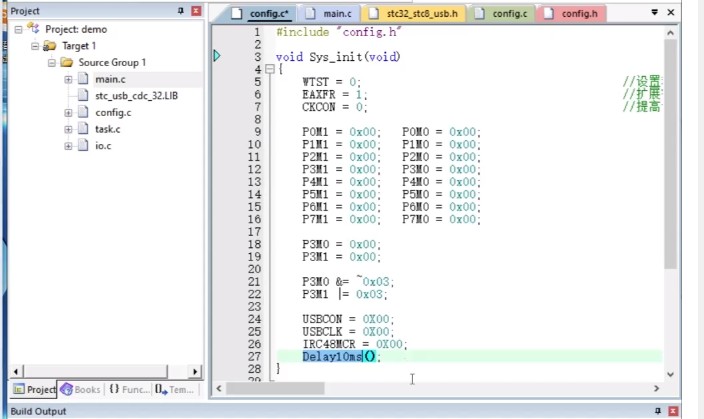Click the io.c file icon in tree
The image size is (704, 419).
click(83, 146)
